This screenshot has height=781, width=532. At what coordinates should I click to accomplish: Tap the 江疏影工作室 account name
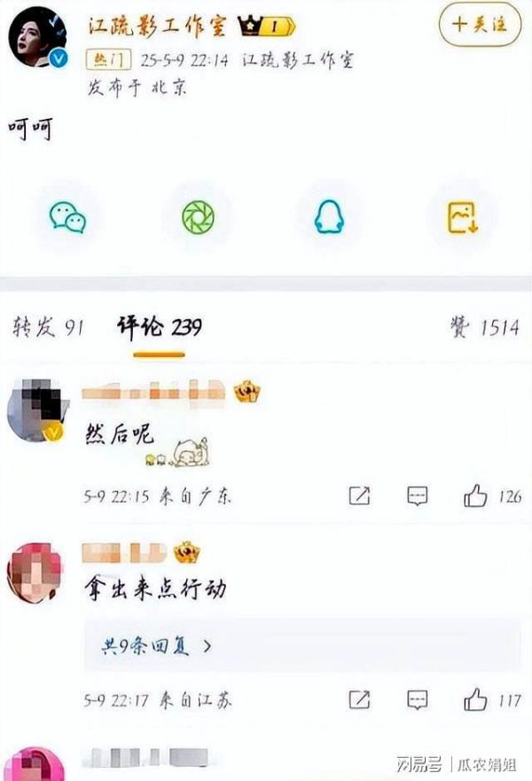[158, 25]
